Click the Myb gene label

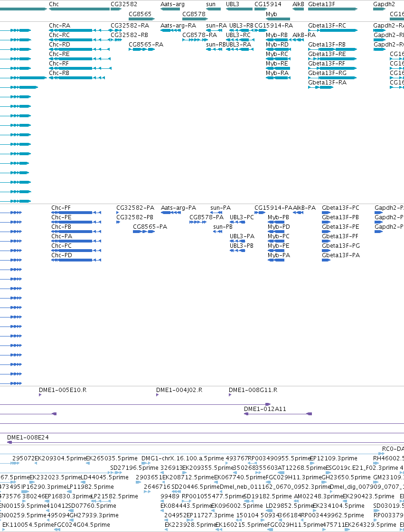271,14
